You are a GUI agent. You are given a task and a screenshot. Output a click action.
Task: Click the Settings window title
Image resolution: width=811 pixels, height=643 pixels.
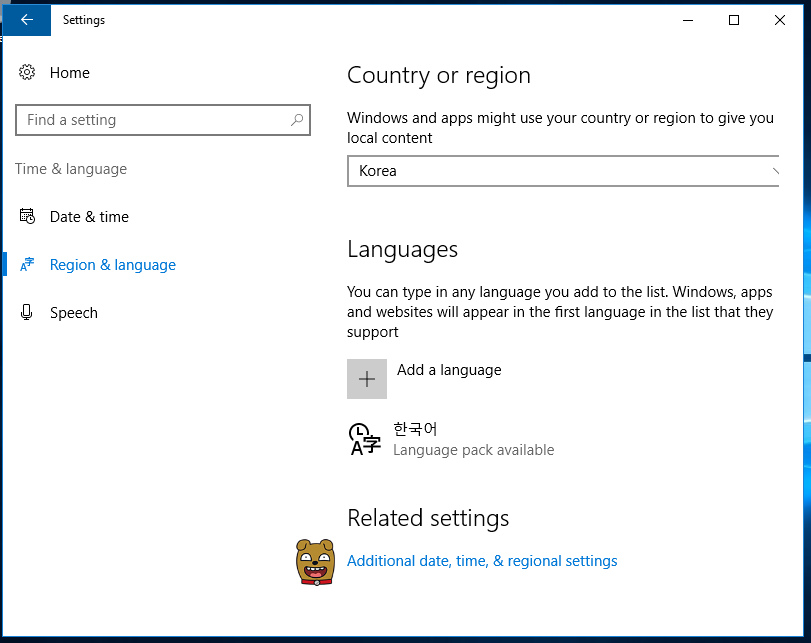click(x=84, y=20)
